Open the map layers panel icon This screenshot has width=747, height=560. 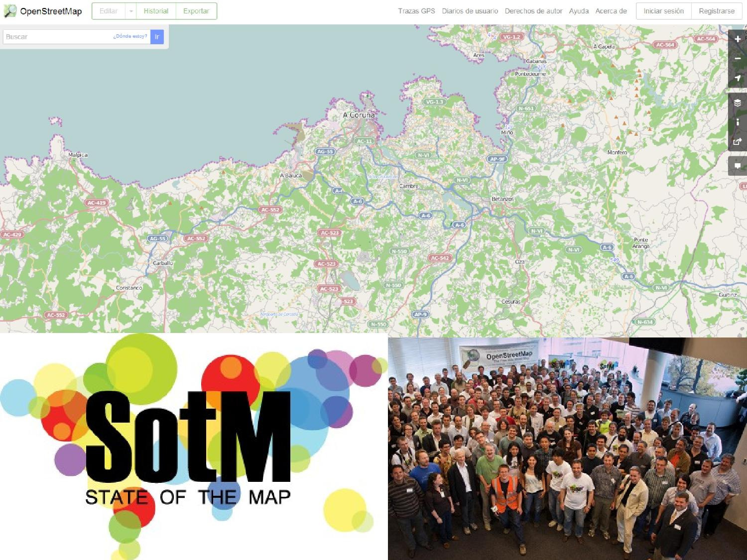pos(738,103)
